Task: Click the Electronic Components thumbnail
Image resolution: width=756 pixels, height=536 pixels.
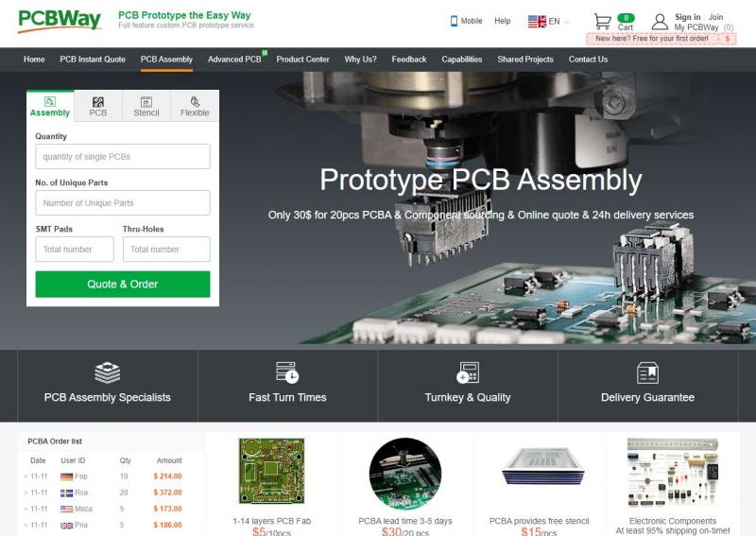Action: (x=673, y=473)
